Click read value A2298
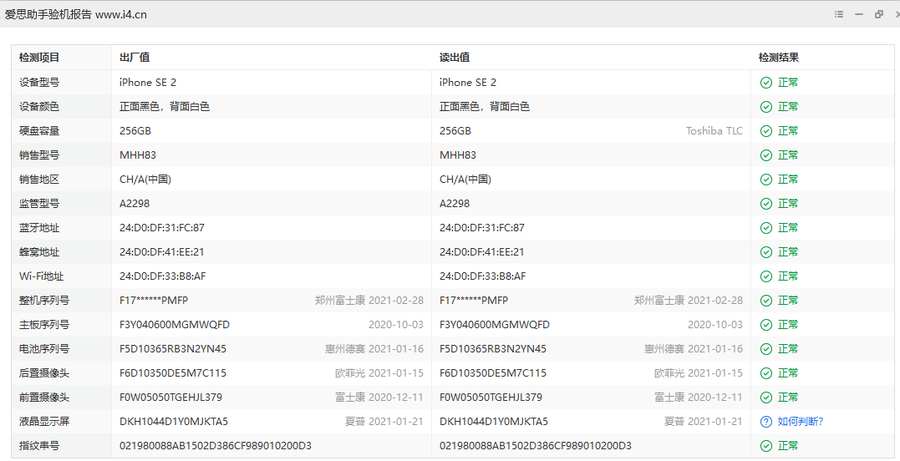 tap(455, 204)
